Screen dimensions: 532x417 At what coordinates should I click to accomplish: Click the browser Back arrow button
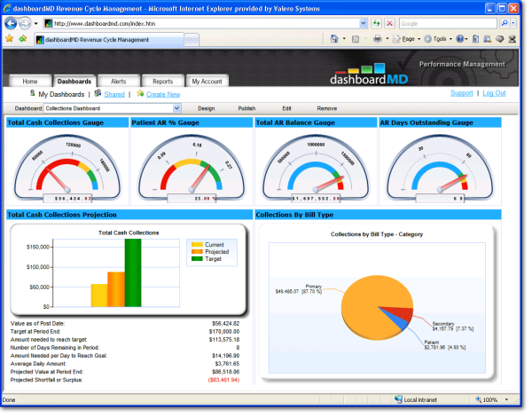click(x=12, y=23)
